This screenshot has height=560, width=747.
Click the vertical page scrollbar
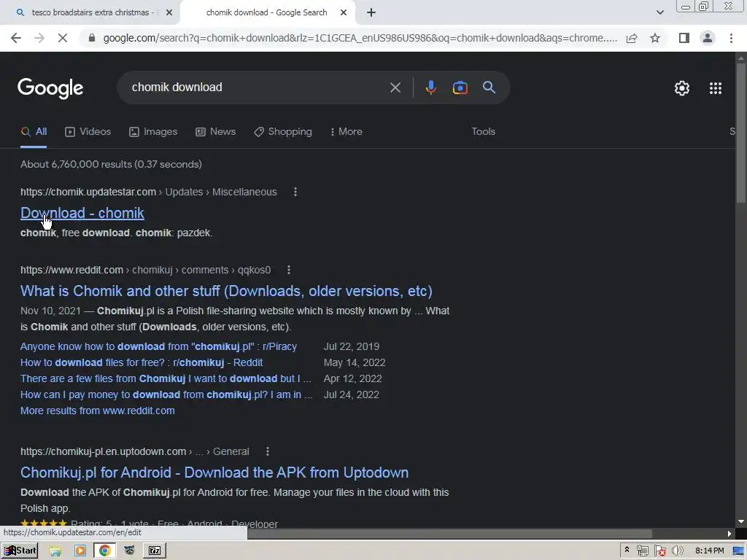(x=741, y=133)
